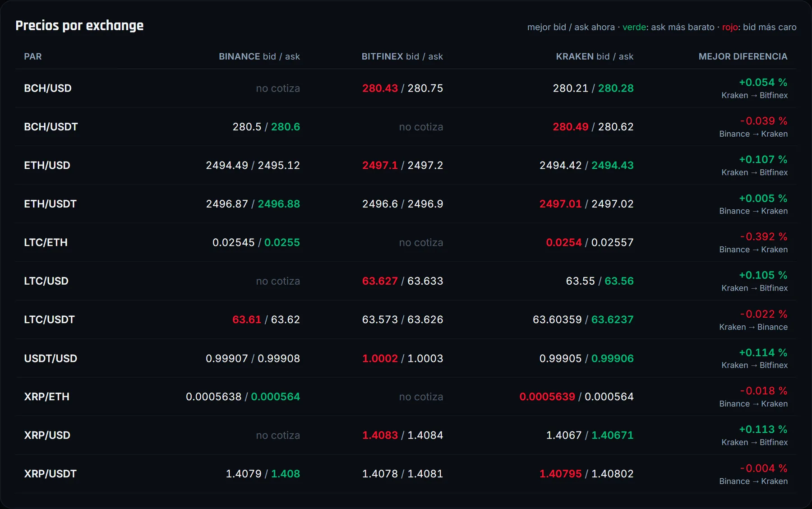
Task: Click Binance quote 2494.49 / 2495.12
Action: click(x=253, y=165)
